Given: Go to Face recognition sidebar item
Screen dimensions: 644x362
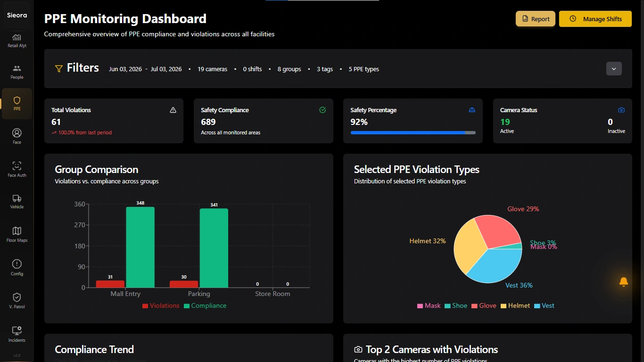Looking at the screenshot, I should click(x=17, y=136).
